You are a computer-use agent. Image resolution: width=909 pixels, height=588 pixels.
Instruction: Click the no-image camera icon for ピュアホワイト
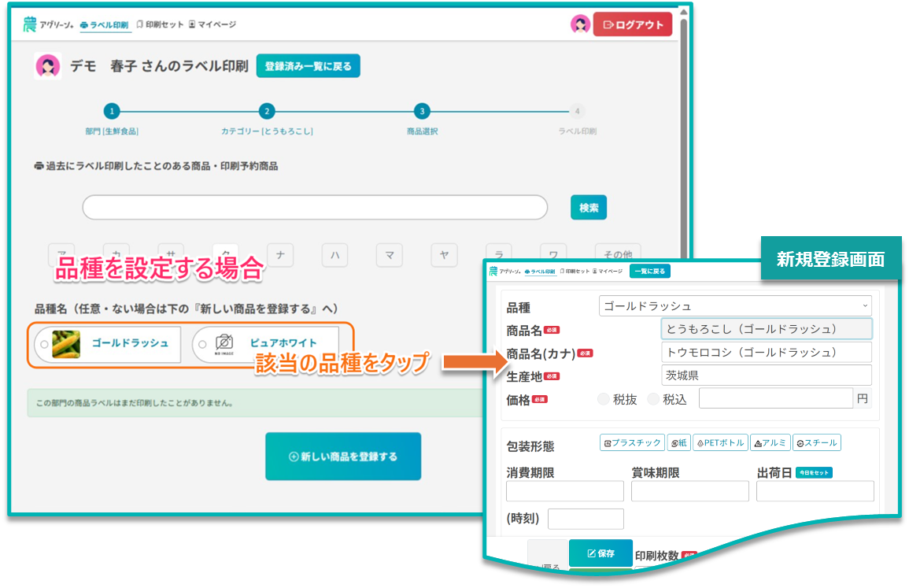pos(224,344)
